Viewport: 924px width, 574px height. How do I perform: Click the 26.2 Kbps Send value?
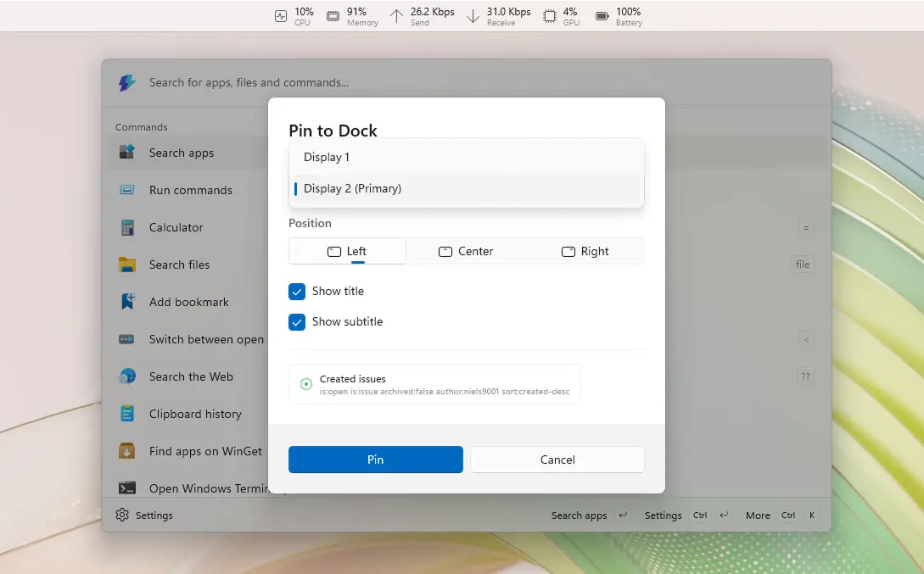point(432,12)
